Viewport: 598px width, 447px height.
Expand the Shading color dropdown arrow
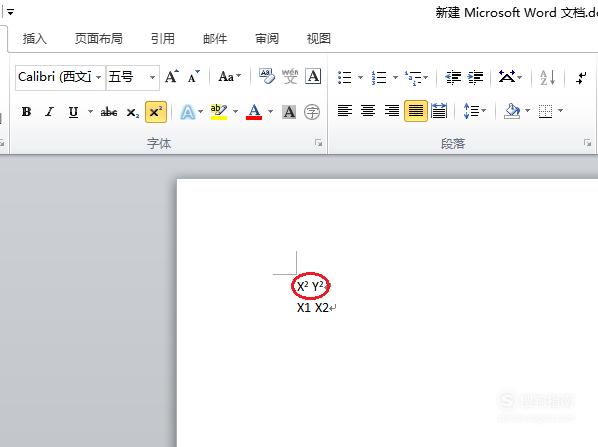527,111
